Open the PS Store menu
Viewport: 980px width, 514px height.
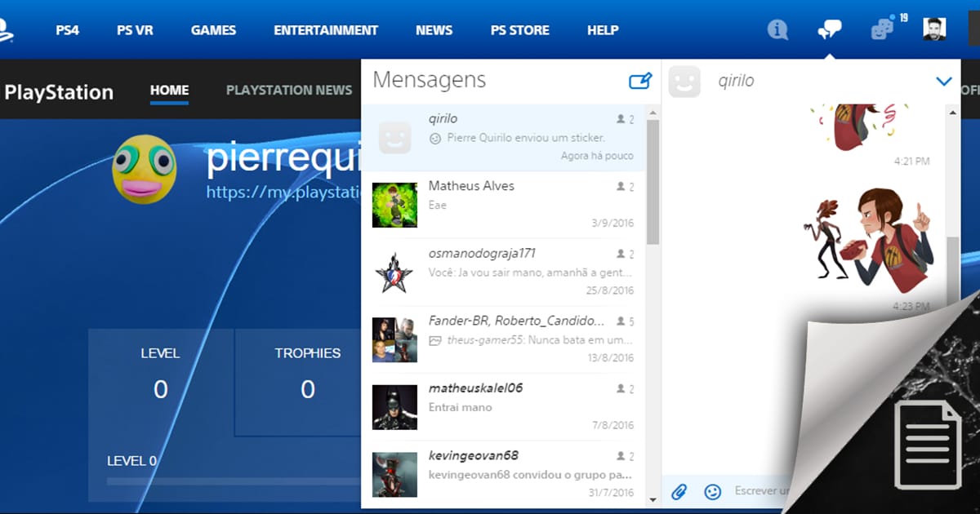519,30
